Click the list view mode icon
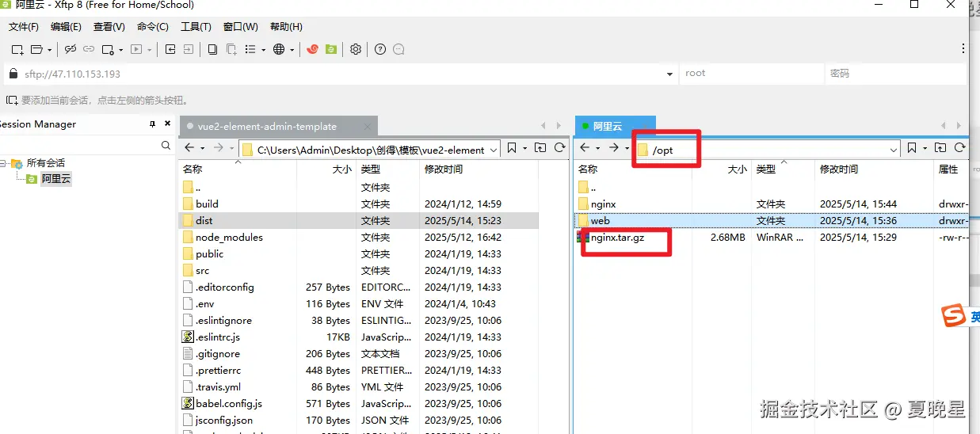 pyautogui.click(x=251, y=49)
